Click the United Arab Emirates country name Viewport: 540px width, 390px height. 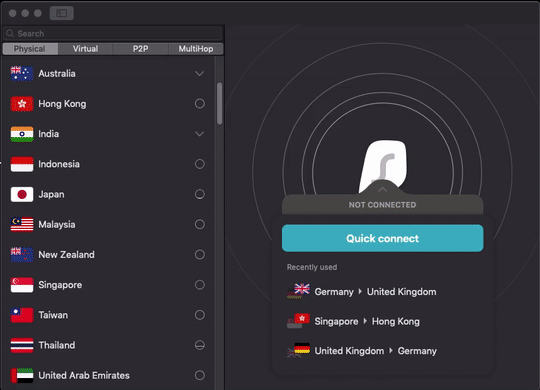pos(84,376)
